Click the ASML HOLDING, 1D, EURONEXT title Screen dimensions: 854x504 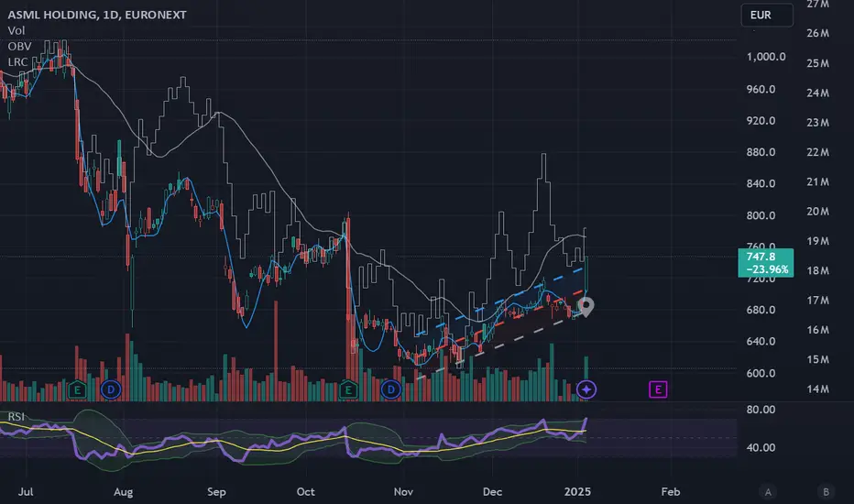(x=97, y=15)
